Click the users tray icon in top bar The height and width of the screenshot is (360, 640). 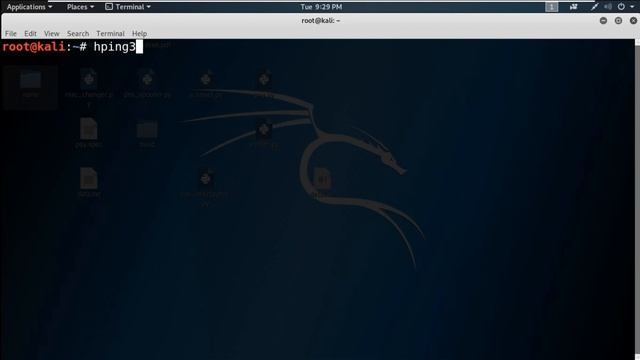[x=573, y=7]
